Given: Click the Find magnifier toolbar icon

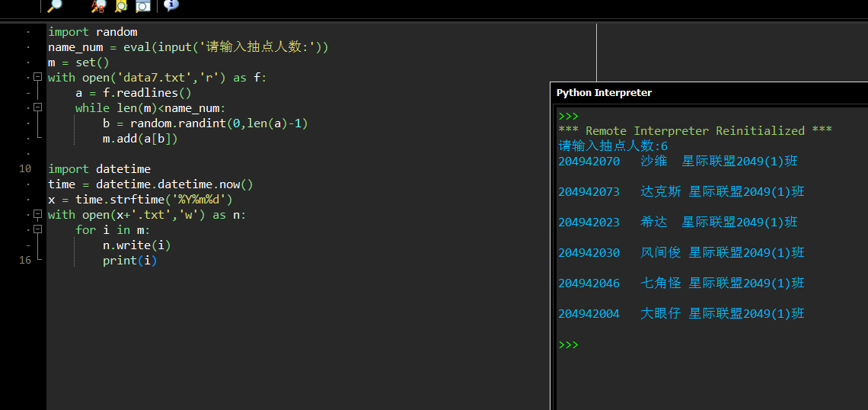Looking at the screenshot, I should pos(54,6).
